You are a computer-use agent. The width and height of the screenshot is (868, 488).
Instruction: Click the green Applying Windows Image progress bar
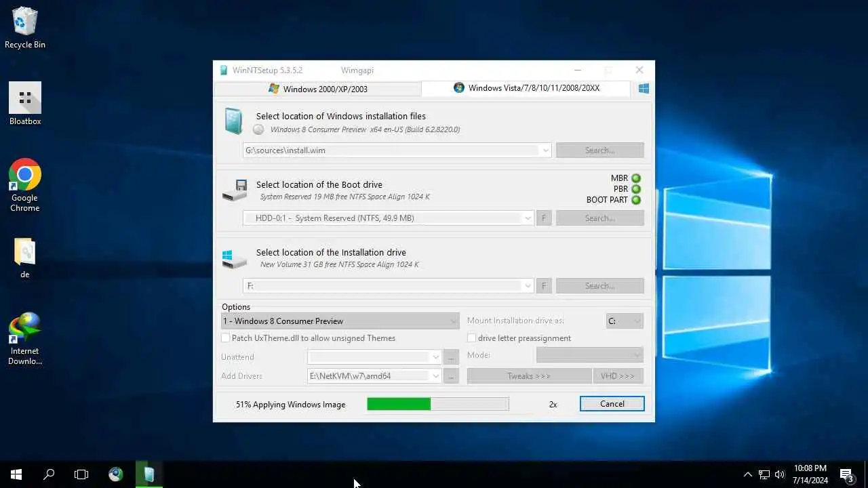coord(437,404)
